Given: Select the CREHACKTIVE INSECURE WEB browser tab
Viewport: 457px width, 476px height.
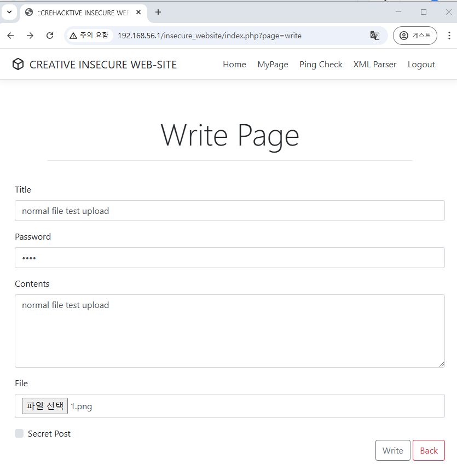Looking at the screenshot, I should [84, 13].
